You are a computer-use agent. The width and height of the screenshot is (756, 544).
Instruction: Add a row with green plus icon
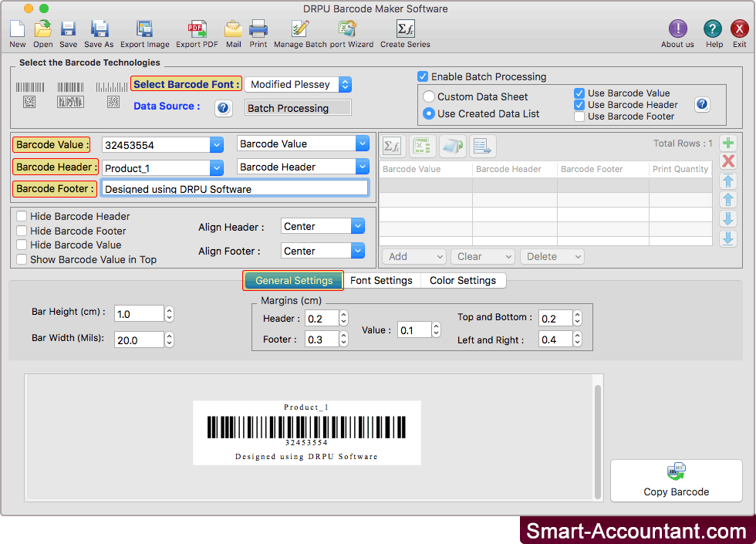(x=728, y=143)
